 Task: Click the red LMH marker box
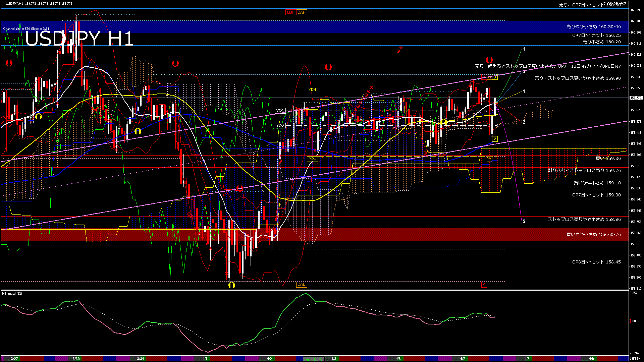pos(290,12)
